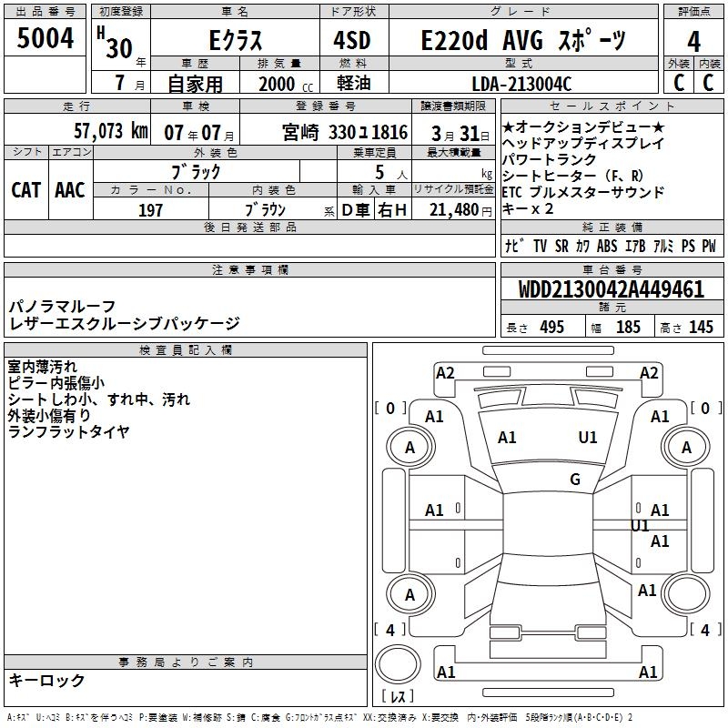Click registration number 宮崎 330 1816
This screenshot has height=728, width=728.
(x=345, y=133)
